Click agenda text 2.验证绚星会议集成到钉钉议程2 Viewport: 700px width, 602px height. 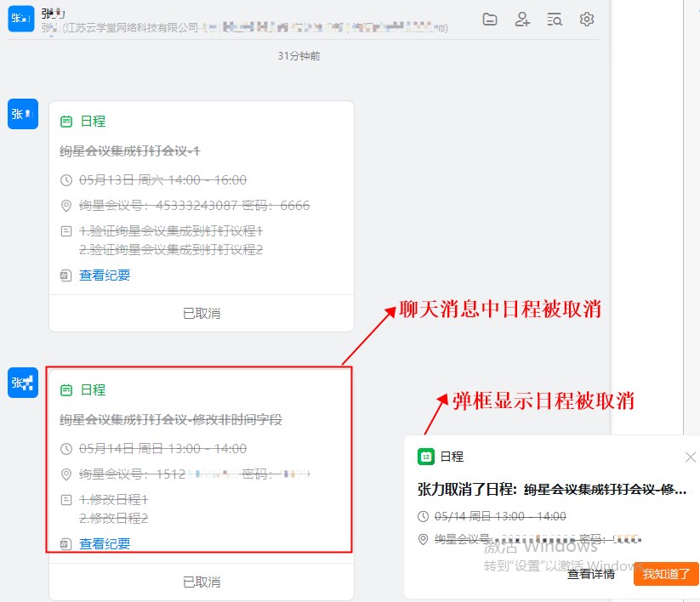click(x=171, y=250)
